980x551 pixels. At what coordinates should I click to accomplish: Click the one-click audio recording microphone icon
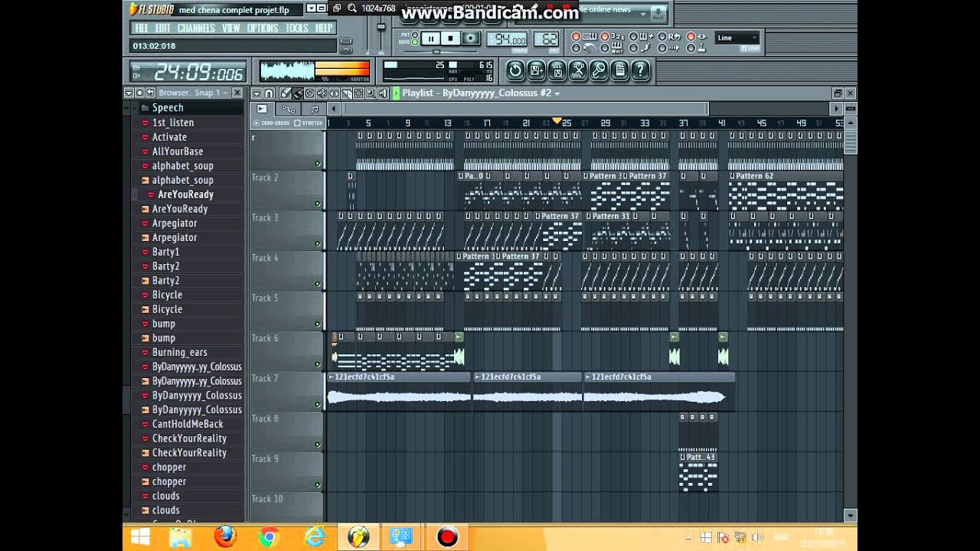coord(599,70)
